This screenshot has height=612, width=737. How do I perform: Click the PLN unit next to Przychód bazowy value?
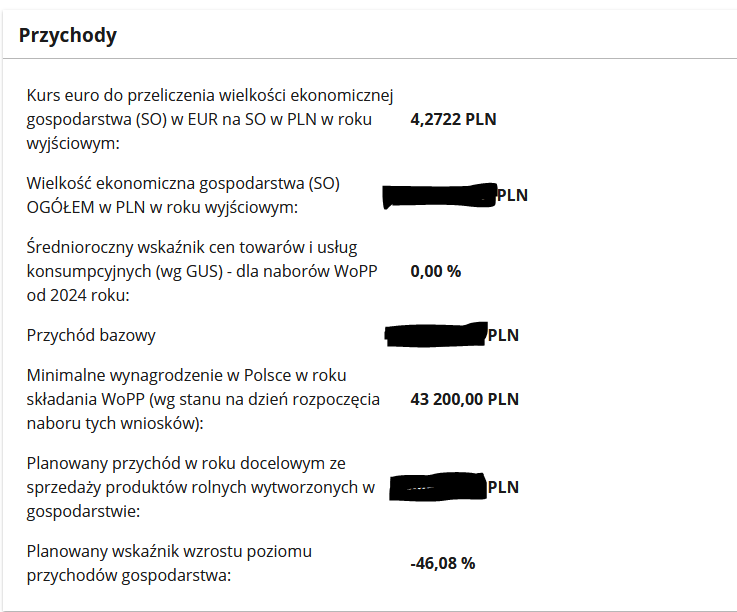tap(503, 335)
